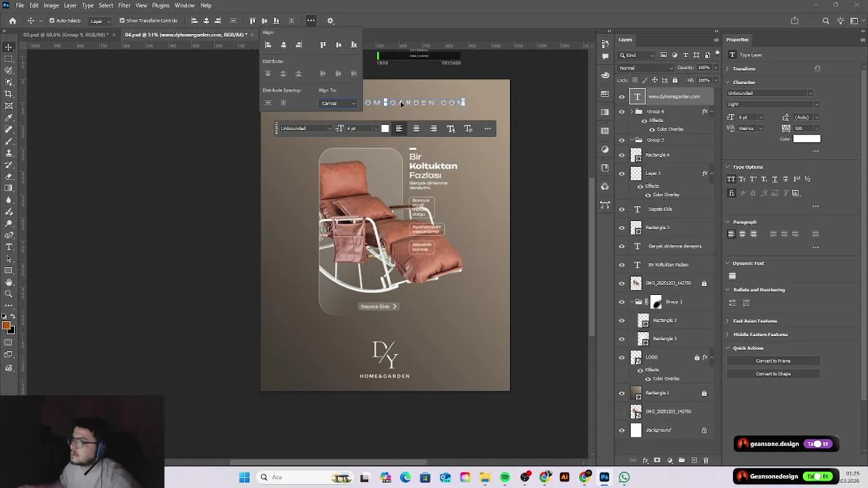The height and width of the screenshot is (488, 868).
Task: Hide the LOGO layer
Action: pos(622,357)
